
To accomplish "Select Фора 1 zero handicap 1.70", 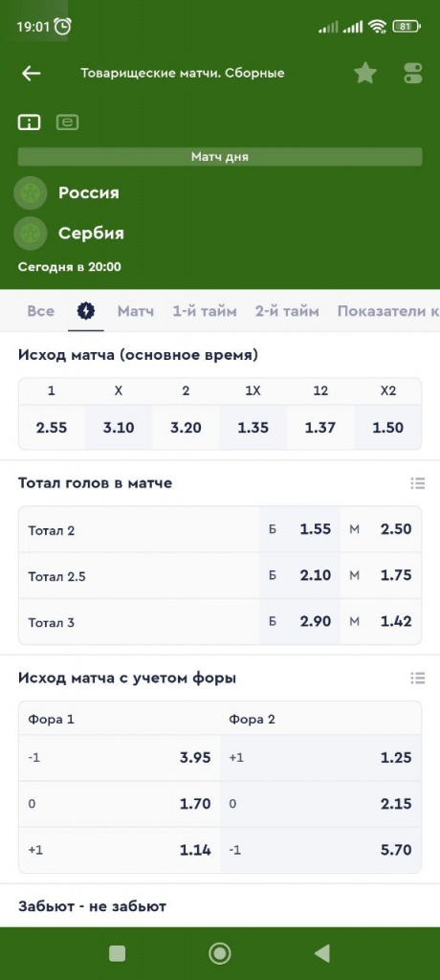I will tap(120, 803).
